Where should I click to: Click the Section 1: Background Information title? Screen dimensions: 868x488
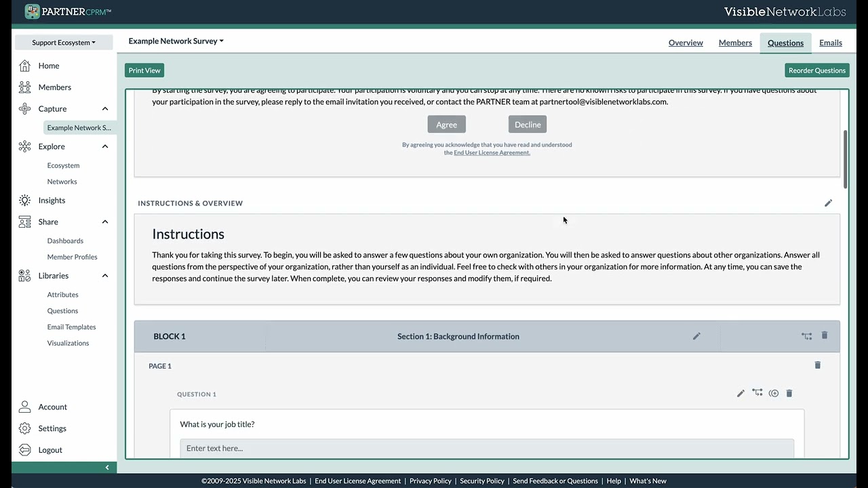458,336
